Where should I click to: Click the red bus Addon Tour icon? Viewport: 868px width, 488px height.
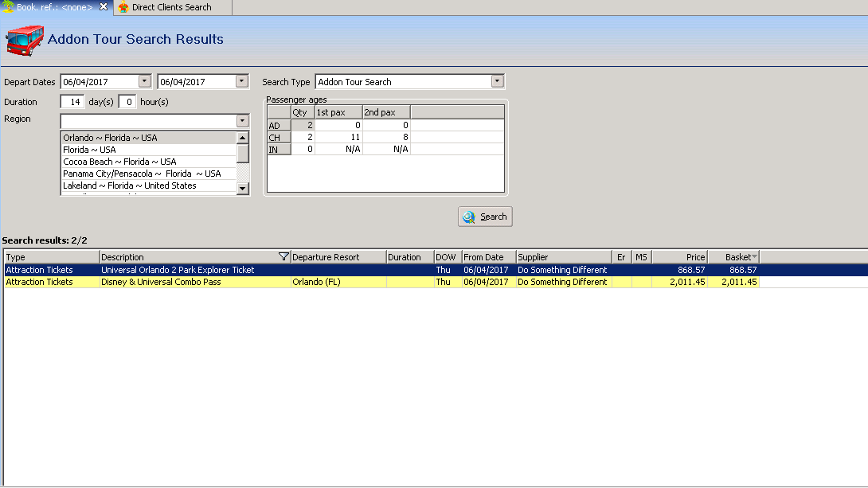pos(25,40)
